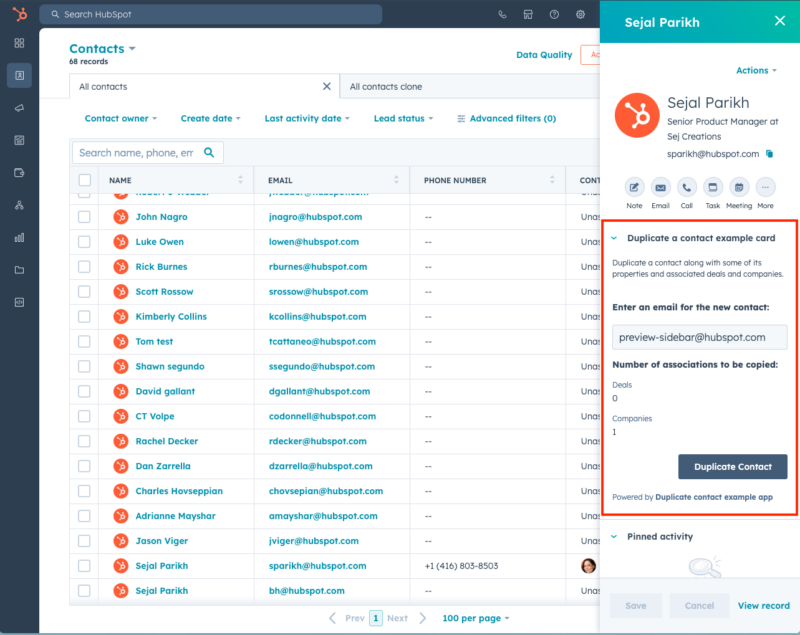Click the Task icon in contact sidebar

coord(713,187)
